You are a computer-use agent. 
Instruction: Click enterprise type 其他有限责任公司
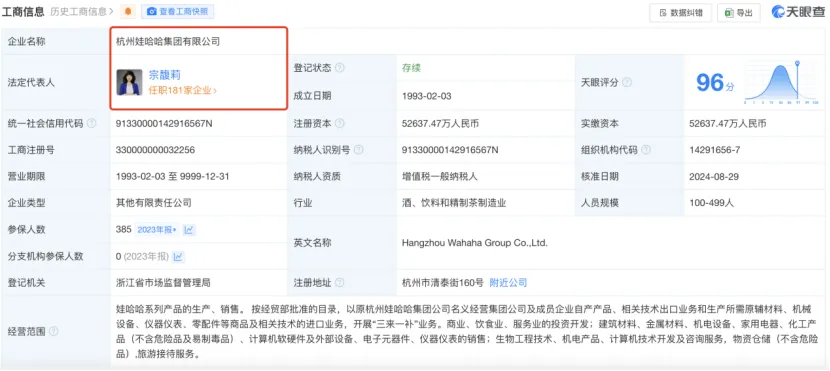pyautogui.click(x=154, y=203)
